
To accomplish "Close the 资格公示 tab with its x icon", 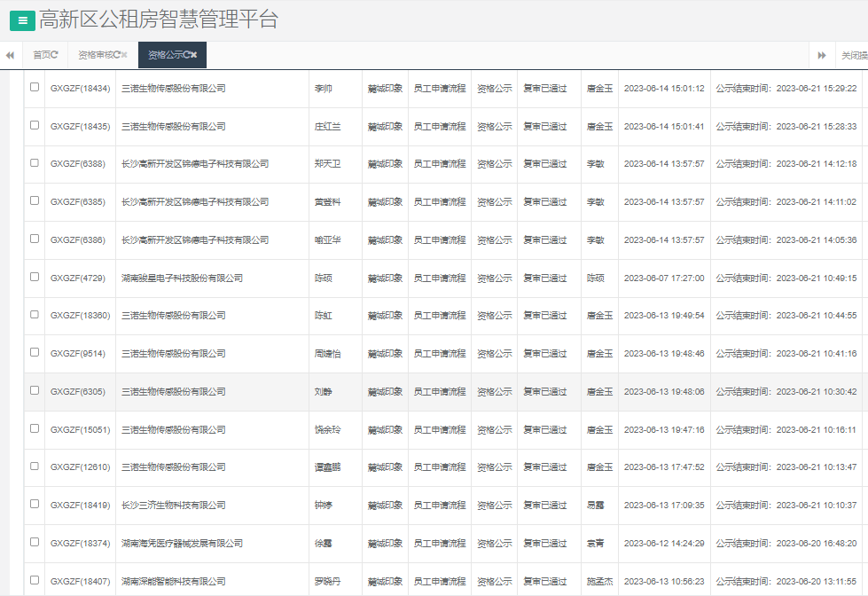I will coord(194,55).
